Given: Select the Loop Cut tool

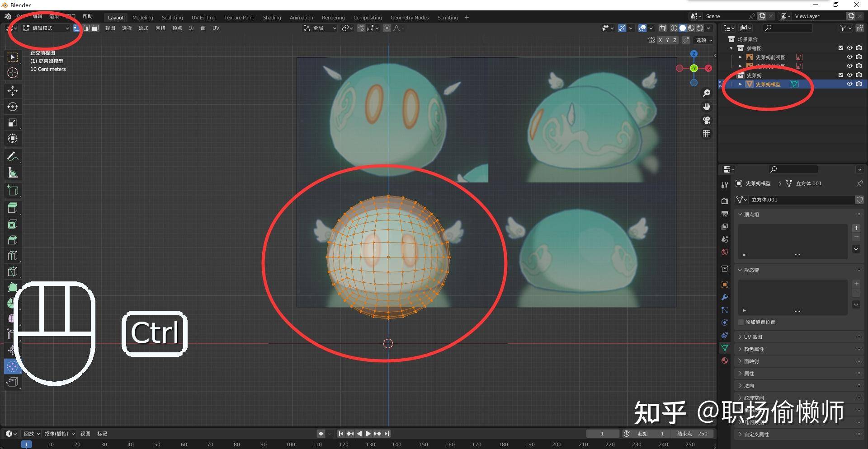Looking at the screenshot, I should pyautogui.click(x=13, y=256).
